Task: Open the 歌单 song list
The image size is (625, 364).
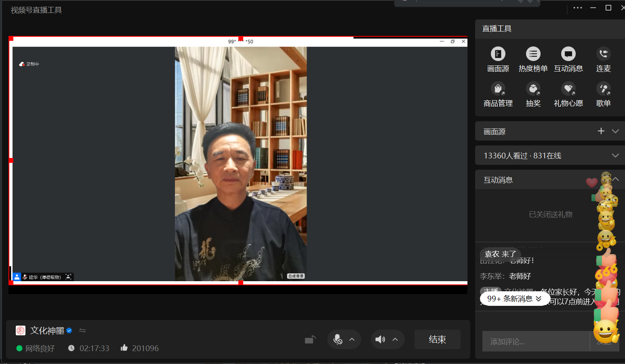Action: coord(603,89)
